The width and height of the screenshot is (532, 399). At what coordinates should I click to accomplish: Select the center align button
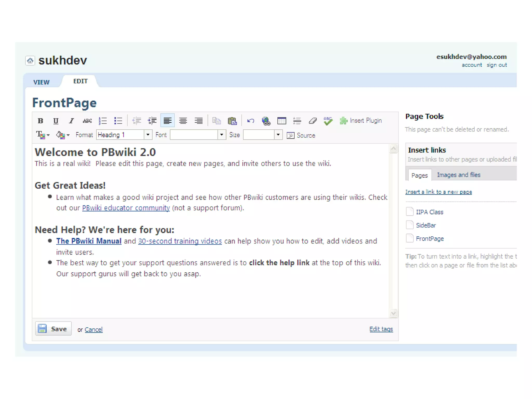[x=183, y=121]
